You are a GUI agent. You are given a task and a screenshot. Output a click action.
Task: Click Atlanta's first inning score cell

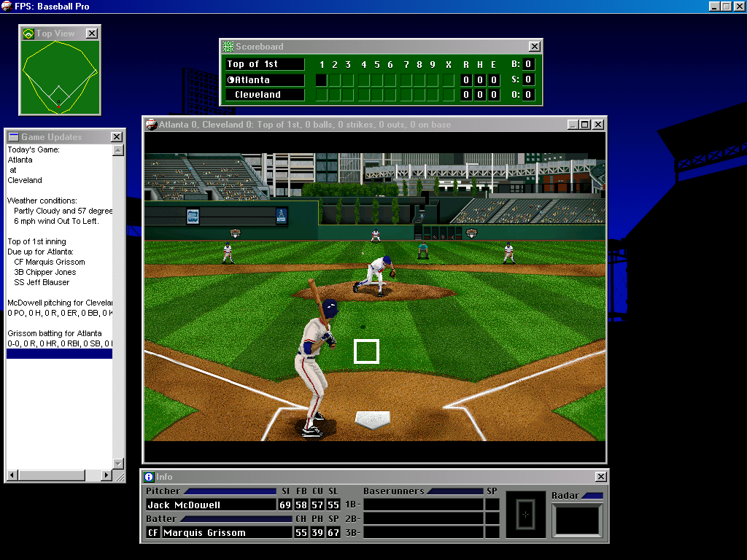(322, 80)
